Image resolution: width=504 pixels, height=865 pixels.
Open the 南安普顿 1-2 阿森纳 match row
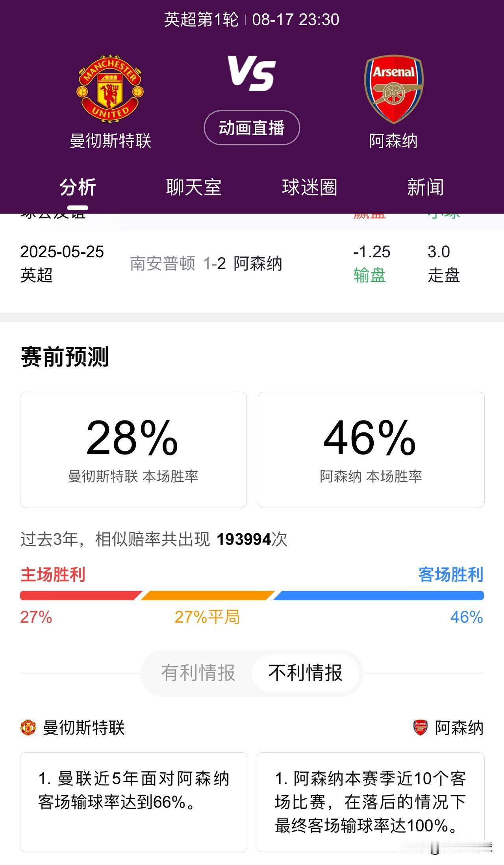click(252, 263)
